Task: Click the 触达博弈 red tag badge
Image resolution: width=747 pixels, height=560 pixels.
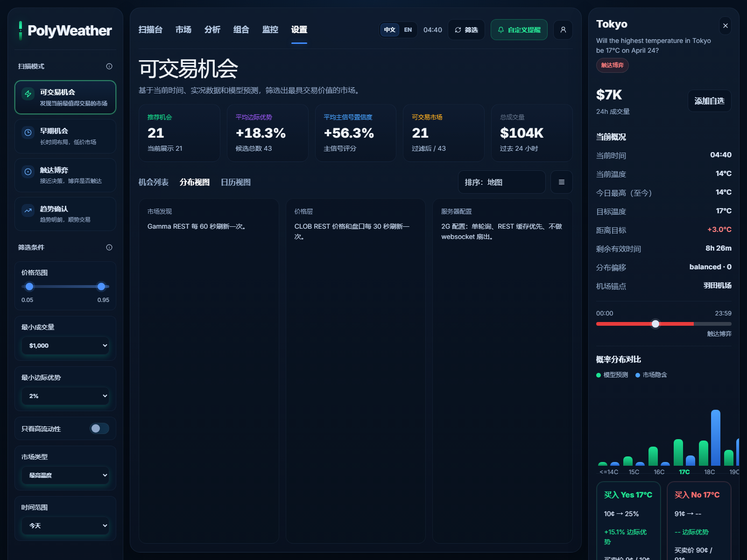Action: (x=613, y=65)
